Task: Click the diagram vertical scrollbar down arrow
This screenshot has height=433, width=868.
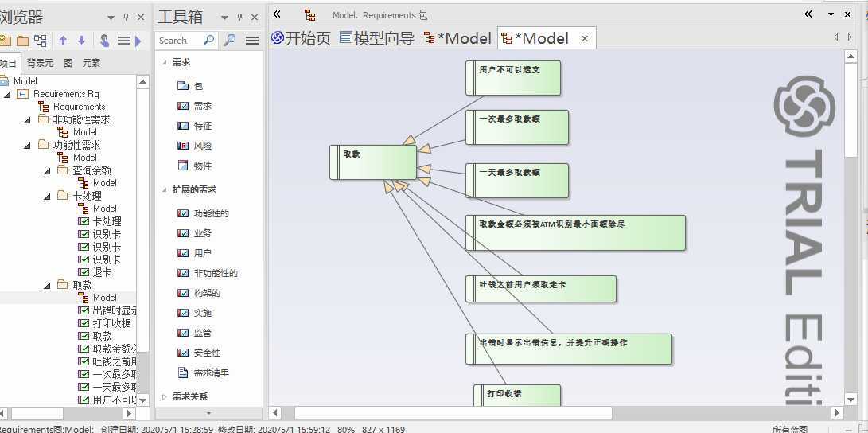Action: click(850, 400)
